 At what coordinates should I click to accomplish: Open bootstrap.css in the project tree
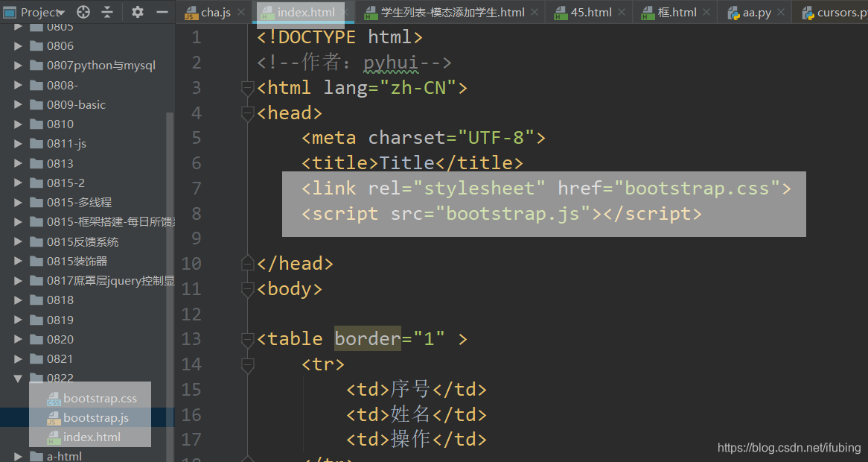(100, 399)
